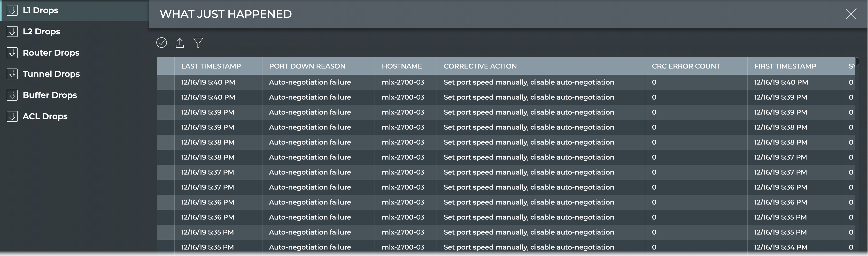Click the Tunnel Drops sidebar icon
The image size is (868, 256).
12,74
